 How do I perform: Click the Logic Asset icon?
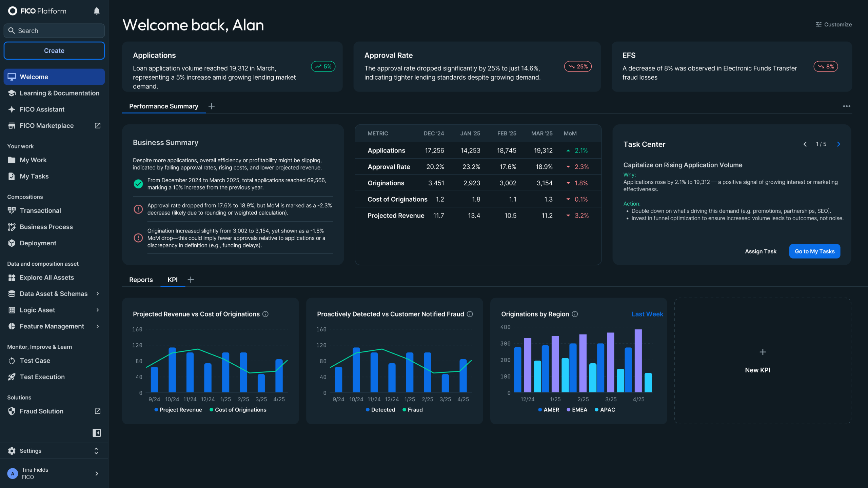click(x=12, y=310)
